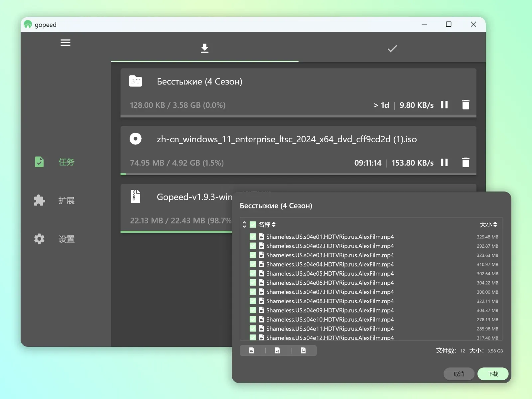This screenshot has height=399, width=532.
Task: Switch to the completed tasks tab
Action: click(x=392, y=48)
